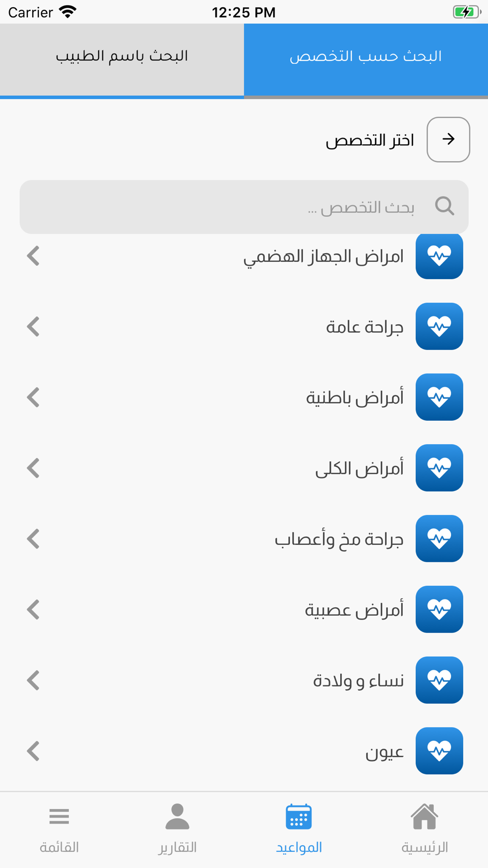Viewport: 488px width, 868px height.
Task: Open the الرئيسية home icon
Action: click(424, 817)
